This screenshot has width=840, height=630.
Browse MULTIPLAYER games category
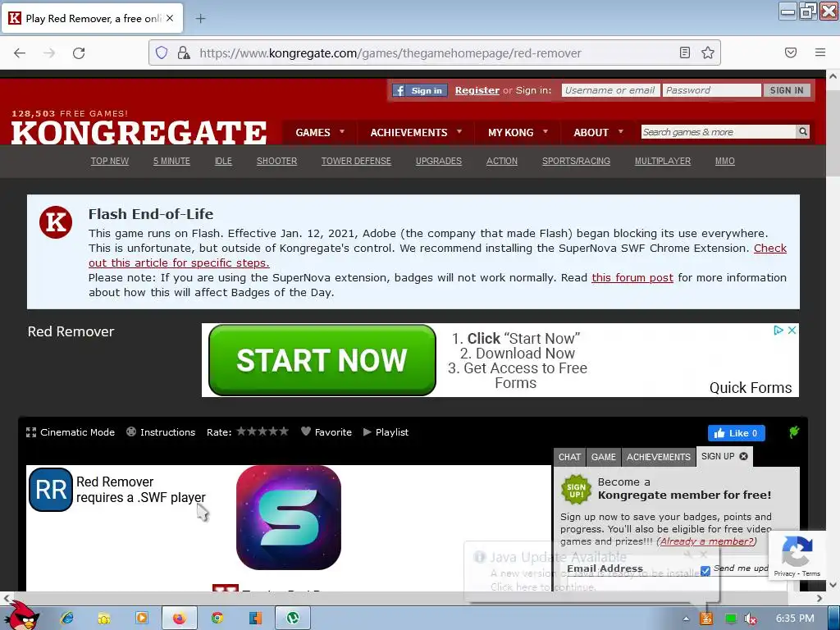[x=663, y=161]
